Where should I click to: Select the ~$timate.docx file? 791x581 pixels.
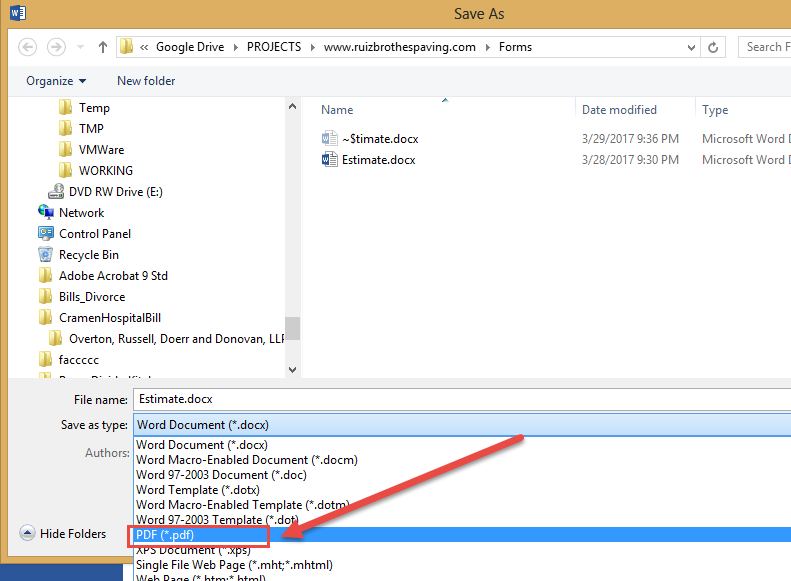380,139
